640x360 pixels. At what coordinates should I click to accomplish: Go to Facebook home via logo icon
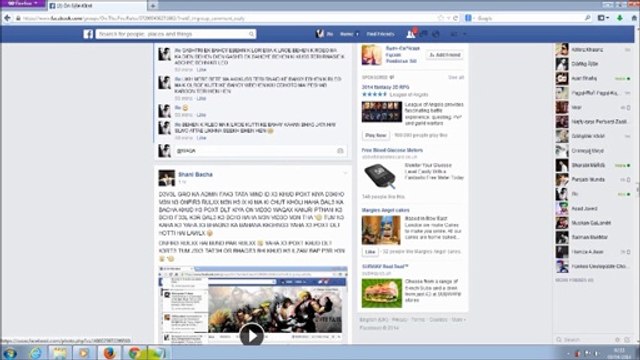coord(88,34)
